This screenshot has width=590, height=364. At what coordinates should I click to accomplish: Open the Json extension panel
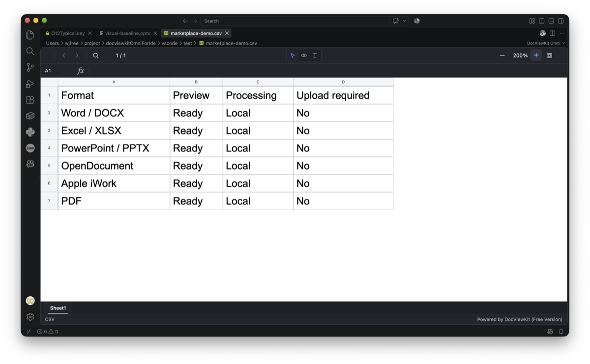(x=30, y=148)
